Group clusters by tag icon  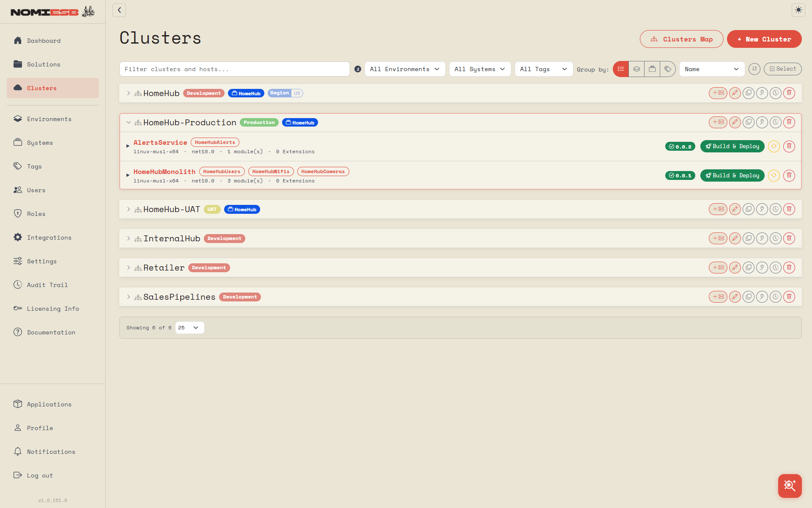(668, 69)
